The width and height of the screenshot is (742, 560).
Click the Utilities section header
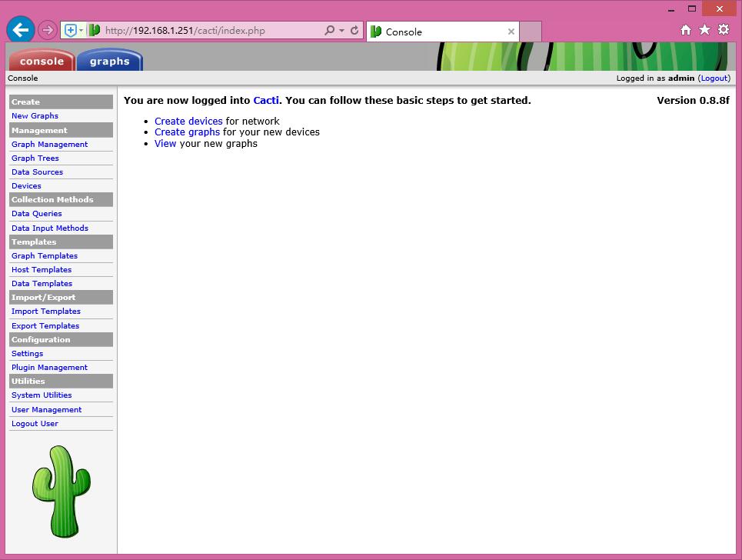[x=61, y=381]
